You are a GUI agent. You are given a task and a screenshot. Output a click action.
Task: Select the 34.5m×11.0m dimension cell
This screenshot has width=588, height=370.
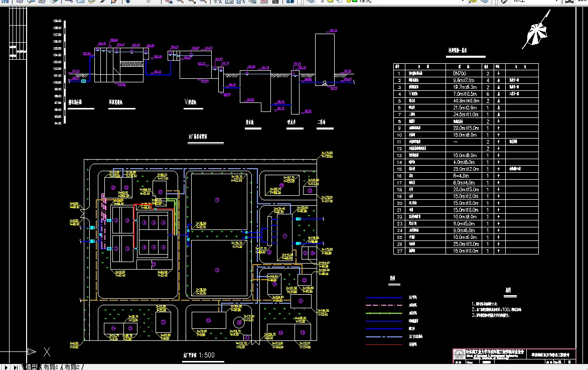coord(464,114)
